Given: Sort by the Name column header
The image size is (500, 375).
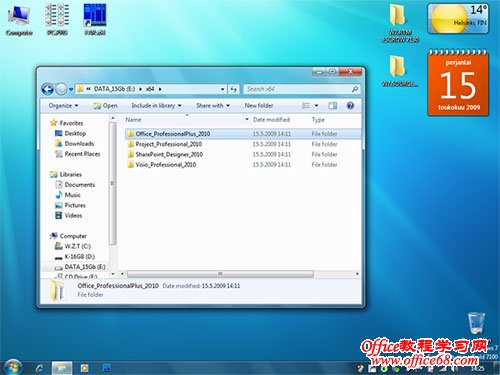Looking at the screenshot, I should (x=133, y=119).
